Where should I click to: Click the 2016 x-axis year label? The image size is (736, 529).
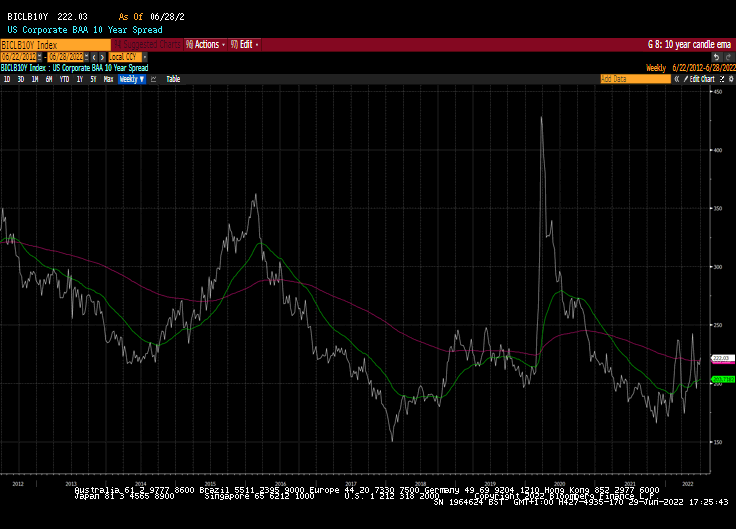[x=280, y=484]
